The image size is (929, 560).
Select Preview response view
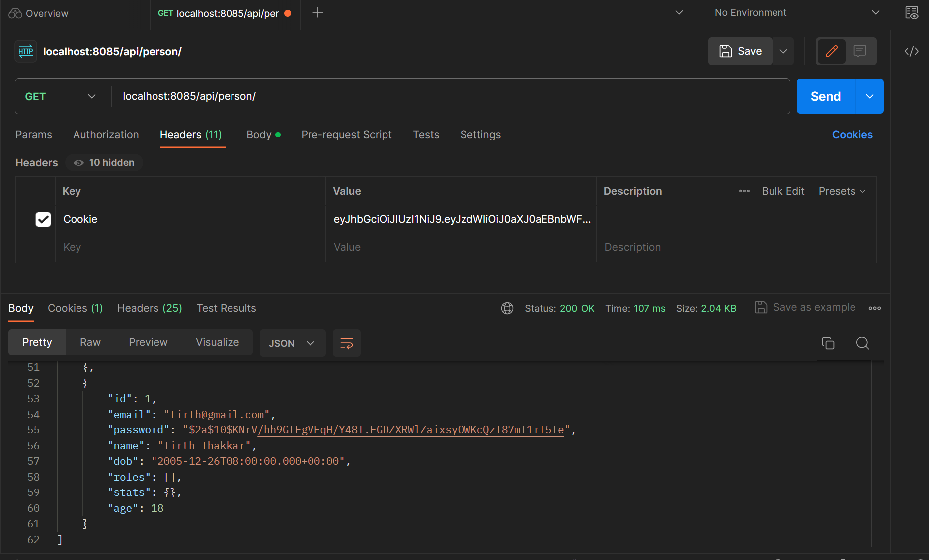coord(148,342)
